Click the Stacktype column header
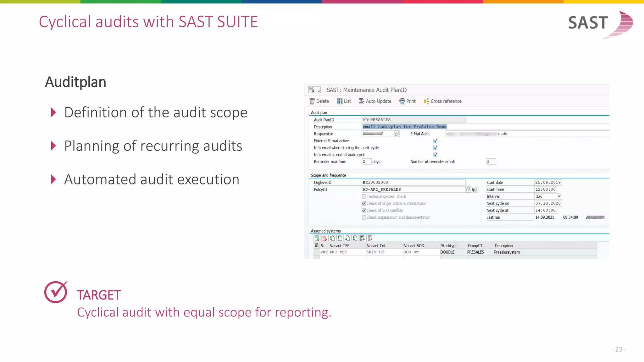The image size is (644, 362). (453, 246)
